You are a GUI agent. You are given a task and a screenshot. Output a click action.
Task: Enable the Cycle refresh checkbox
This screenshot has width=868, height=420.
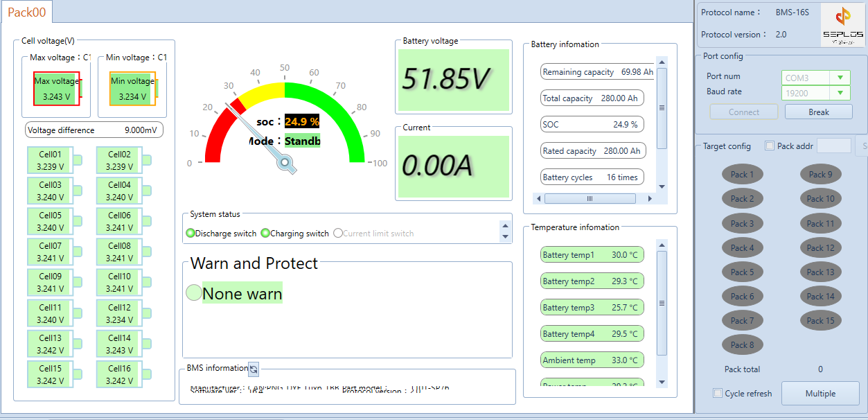pos(718,393)
